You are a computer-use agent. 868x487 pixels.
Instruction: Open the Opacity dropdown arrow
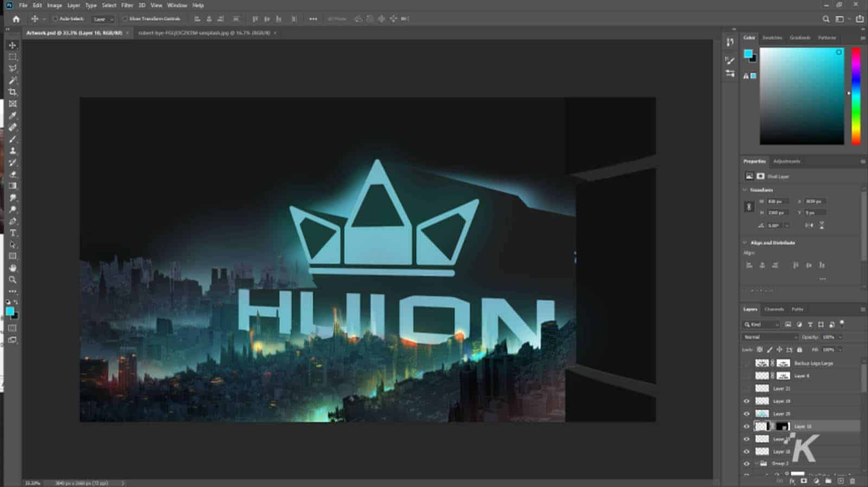(x=840, y=337)
